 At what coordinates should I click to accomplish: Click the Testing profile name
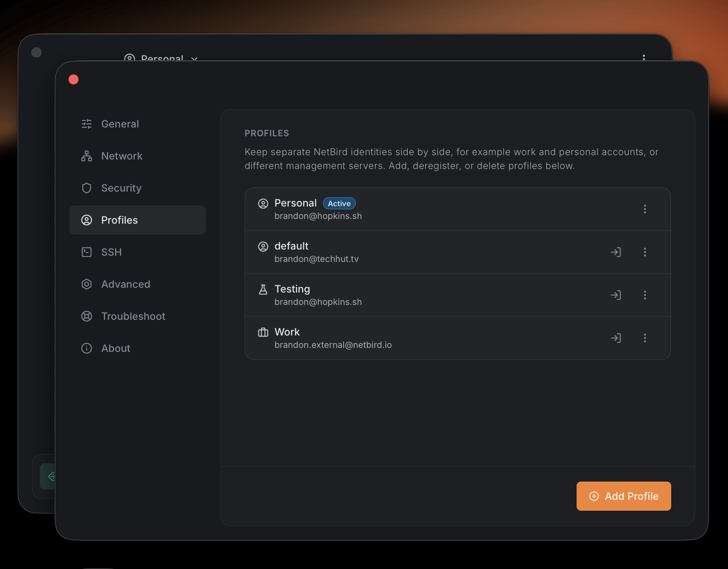(292, 289)
